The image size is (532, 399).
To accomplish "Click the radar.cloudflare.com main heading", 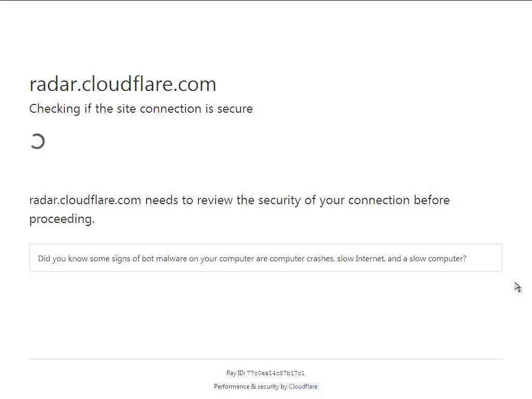I will pos(123,84).
